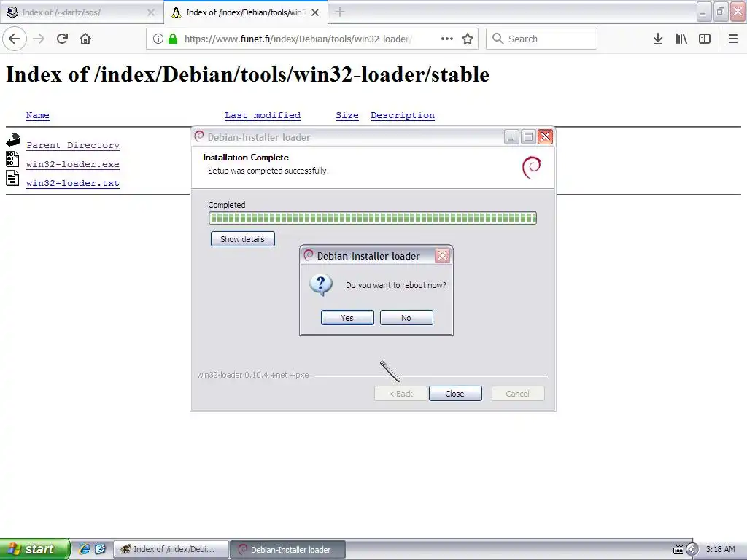Open the Library bookshelf icon
The image size is (747, 560).
681,39
